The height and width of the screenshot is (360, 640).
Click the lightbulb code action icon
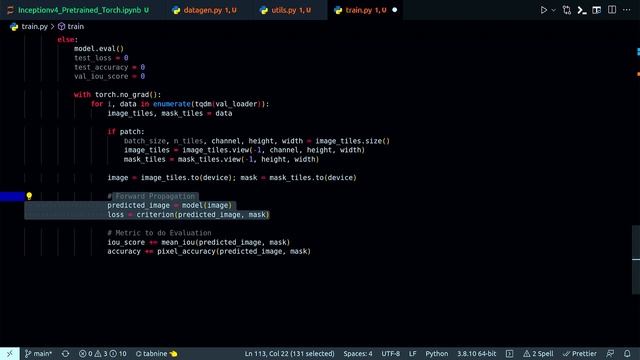(29, 196)
